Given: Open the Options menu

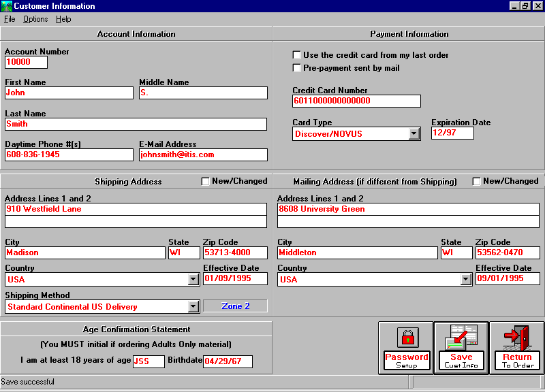Looking at the screenshot, I should pos(35,19).
